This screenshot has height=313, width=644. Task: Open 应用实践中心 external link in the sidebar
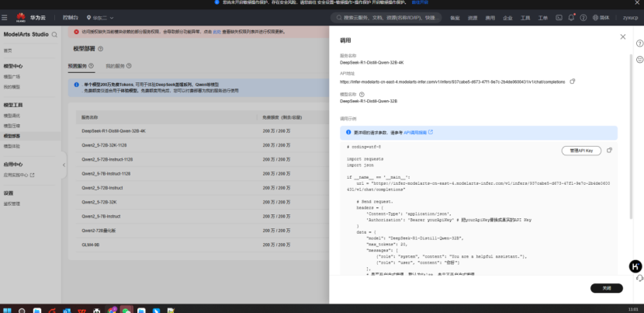[19, 175]
